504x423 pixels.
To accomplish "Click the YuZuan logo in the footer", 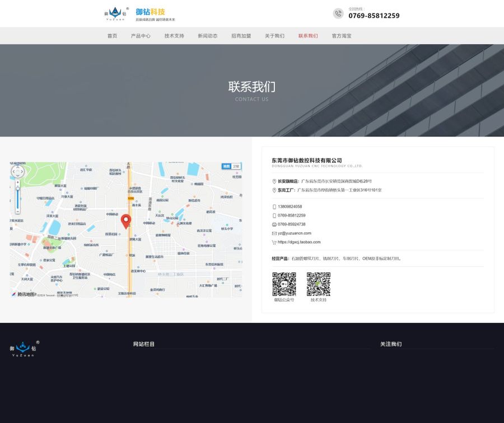I will point(25,348).
